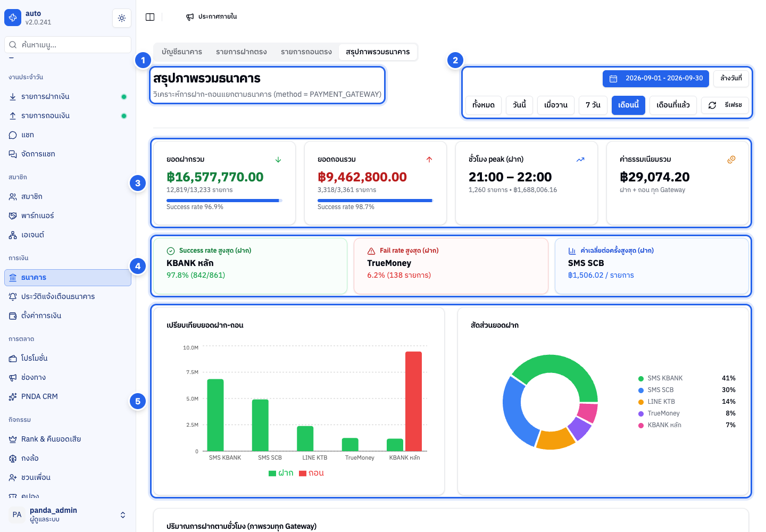Open the 2026-09-01 - 2026-09-30 date picker
Image resolution: width=766 pixels, height=532 pixels.
[656, 79]
